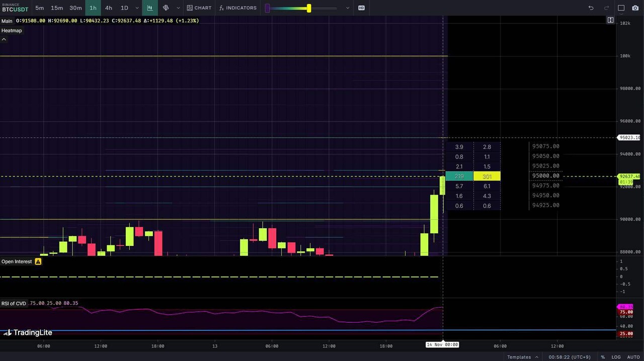Toggle percent scale mode

click(603, 357)
